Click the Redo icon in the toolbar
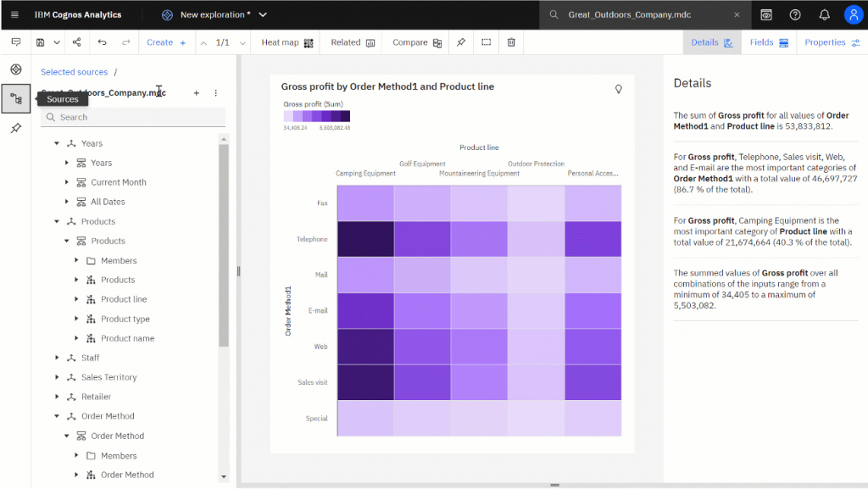This screenshot has height=489, width=868. 125,42
